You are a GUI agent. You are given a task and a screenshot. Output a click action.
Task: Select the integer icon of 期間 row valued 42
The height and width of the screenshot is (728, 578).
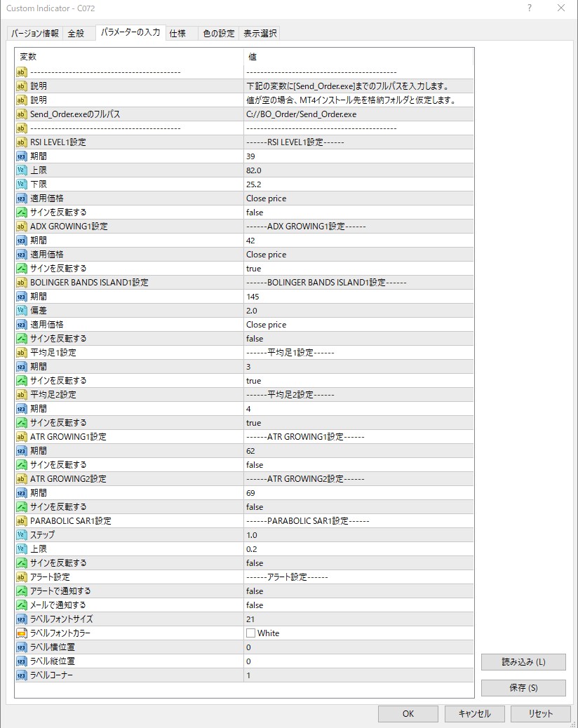click(22, 241)
